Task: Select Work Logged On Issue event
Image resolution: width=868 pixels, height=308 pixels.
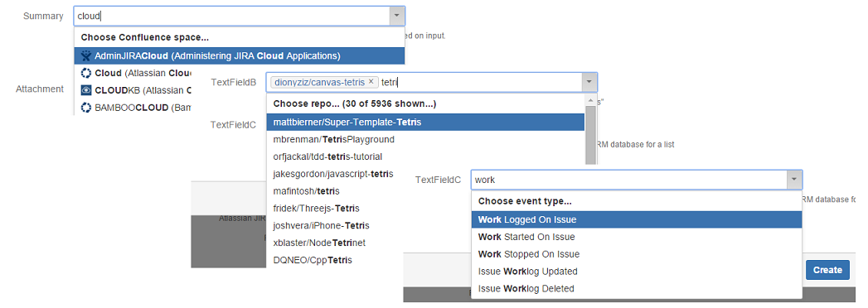Action: [637, 219]
